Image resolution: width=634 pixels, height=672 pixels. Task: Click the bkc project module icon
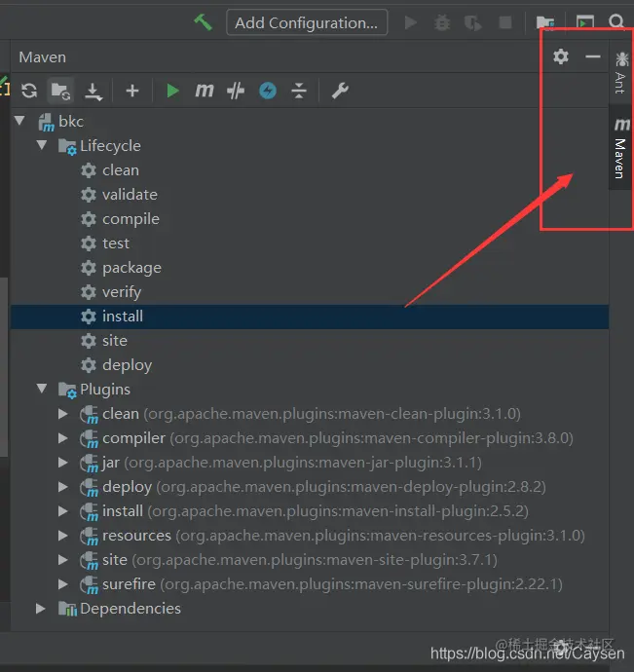coord(47,122)
